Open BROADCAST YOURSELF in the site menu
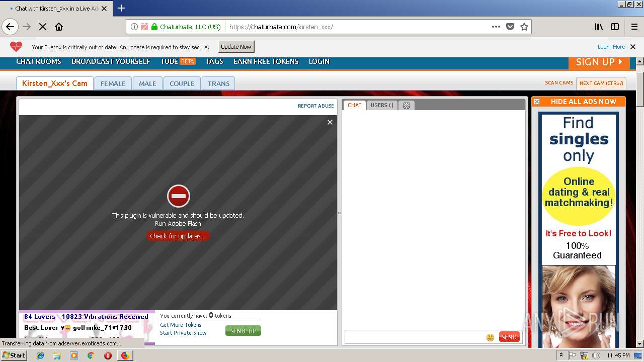The height and width of the screenshot is (362, 644). [111, 61]
